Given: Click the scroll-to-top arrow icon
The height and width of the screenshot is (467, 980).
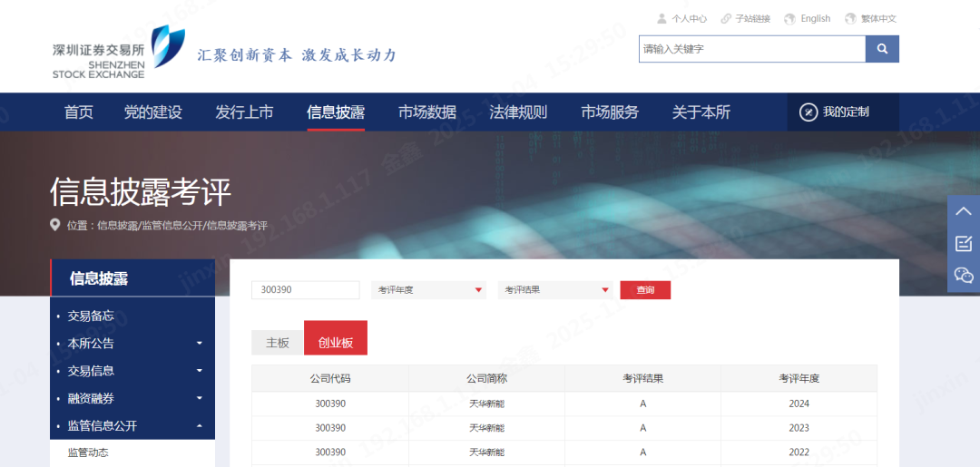Looking at the screenshot, I should point(963,211).
